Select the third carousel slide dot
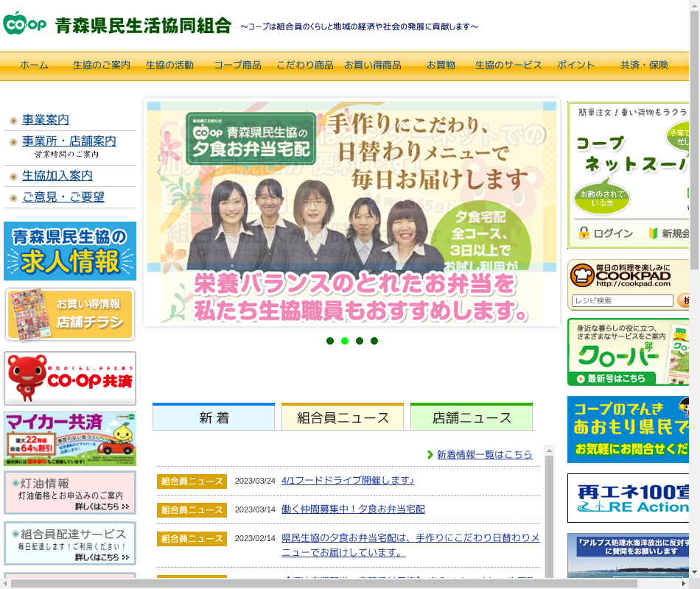The image size is (700, 589). 360,341
